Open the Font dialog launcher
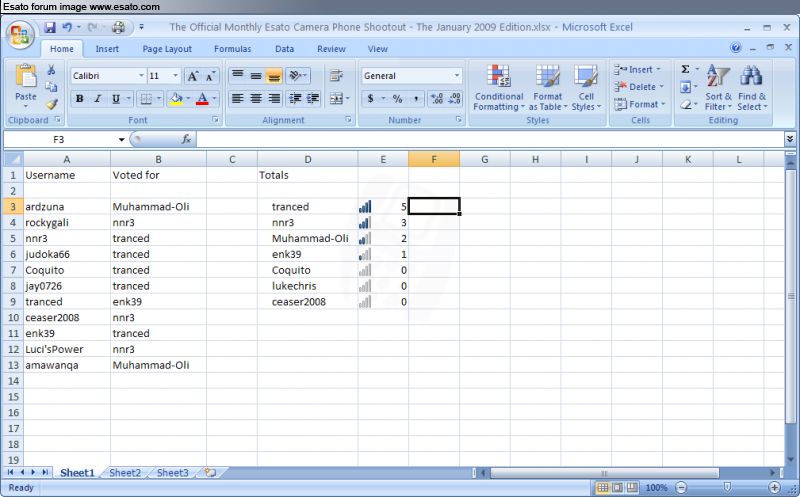The height and width of the screenshot is (497, 800). 215,119
